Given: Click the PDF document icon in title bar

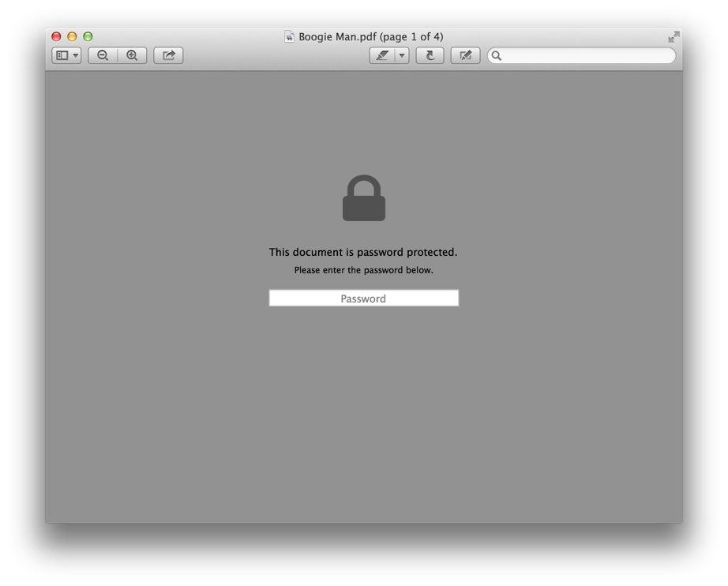Looking at the screenshot, I should click(289, 36).
